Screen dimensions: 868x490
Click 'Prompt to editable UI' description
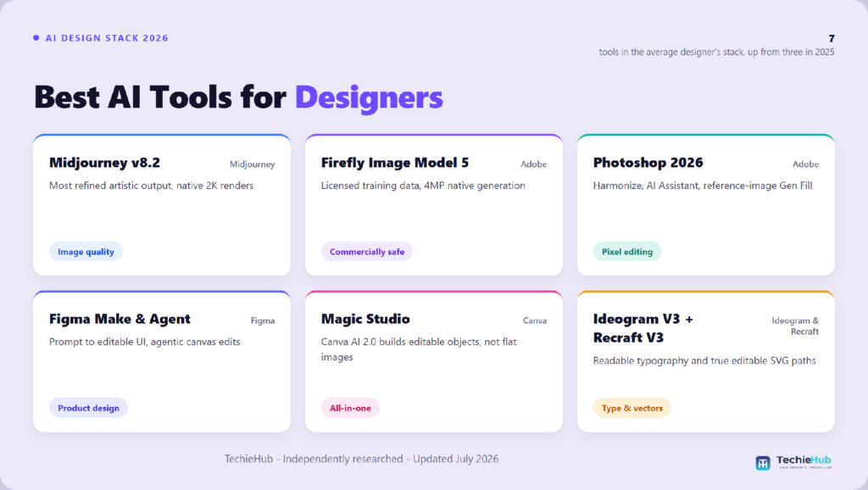coord(144,342)
